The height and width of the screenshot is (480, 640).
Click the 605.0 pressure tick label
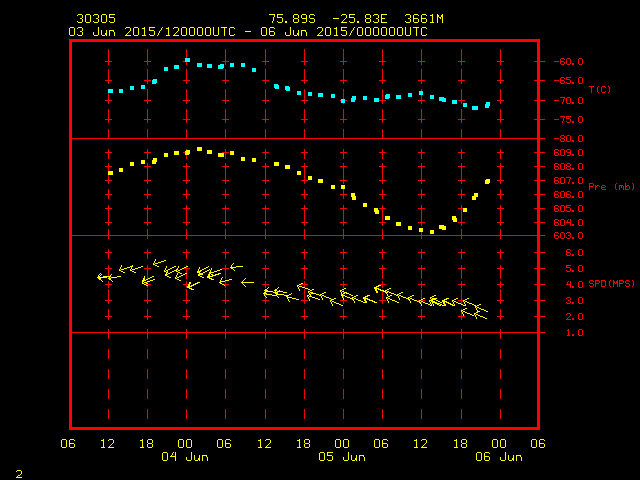[x=569, y=209]
